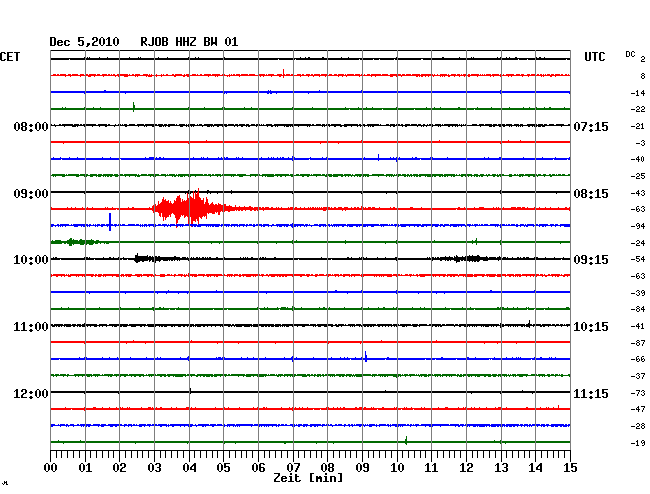Select the UTC time label "11:15"
Viewport: 650px width, 494px height.
click(591, 393)
